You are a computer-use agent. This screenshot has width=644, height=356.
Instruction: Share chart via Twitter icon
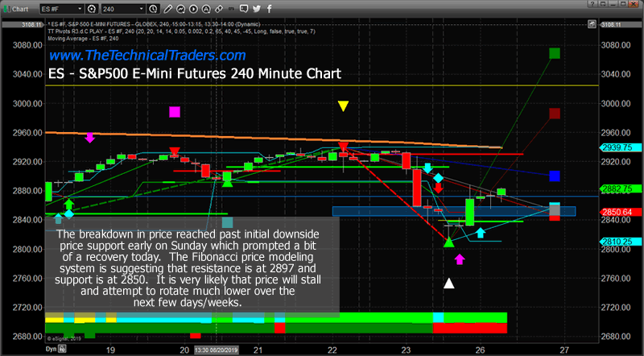point(257,9)
